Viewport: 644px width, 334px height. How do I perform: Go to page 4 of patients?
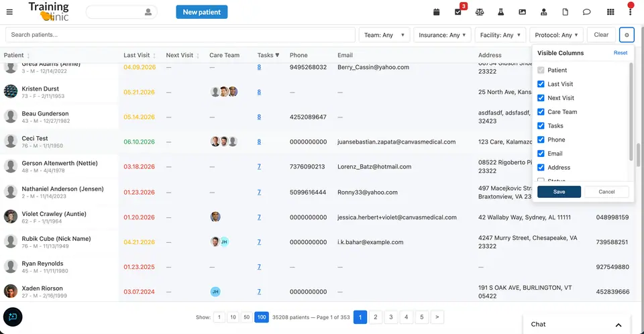(407, 317)
